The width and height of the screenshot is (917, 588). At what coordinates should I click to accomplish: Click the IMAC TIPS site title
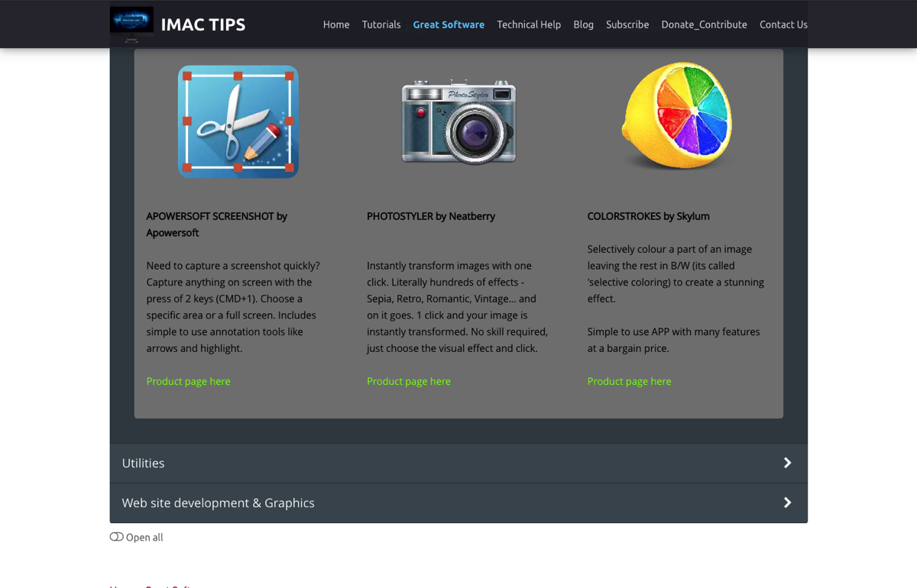click(203, 24)
